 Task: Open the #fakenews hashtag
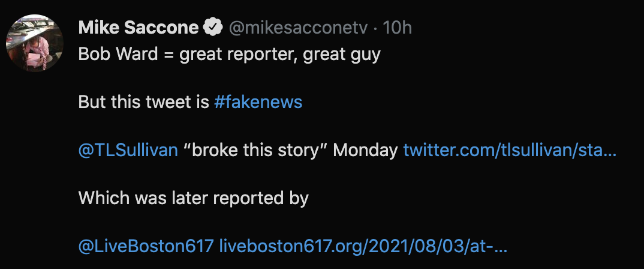(x=258, y=102)
